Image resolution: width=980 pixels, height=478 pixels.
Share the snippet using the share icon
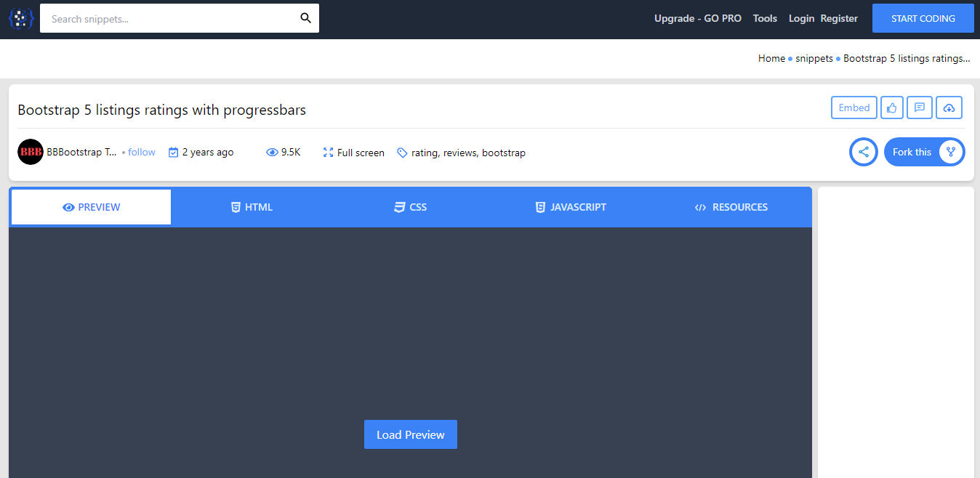[x=863, y=152]
